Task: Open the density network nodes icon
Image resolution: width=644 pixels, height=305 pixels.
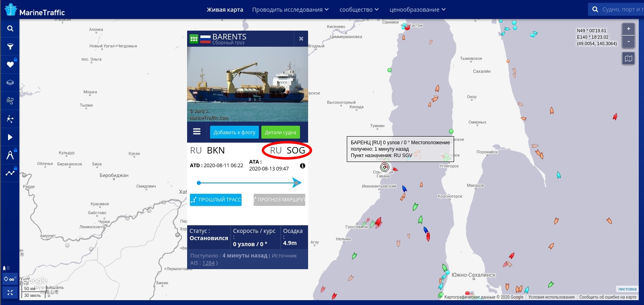Action: click(x=10, y=119)
